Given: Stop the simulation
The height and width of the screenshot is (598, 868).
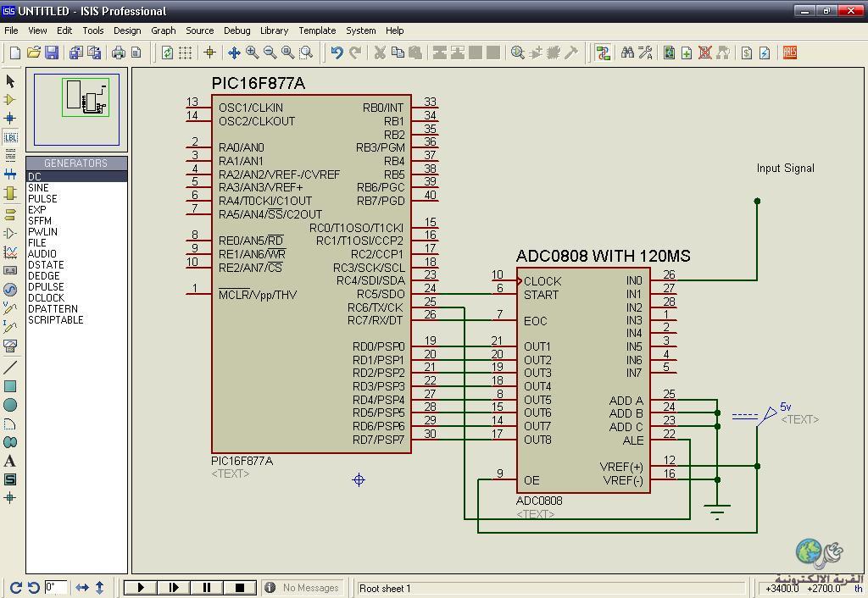Looking at the screenshot, I should pos(240,588).
